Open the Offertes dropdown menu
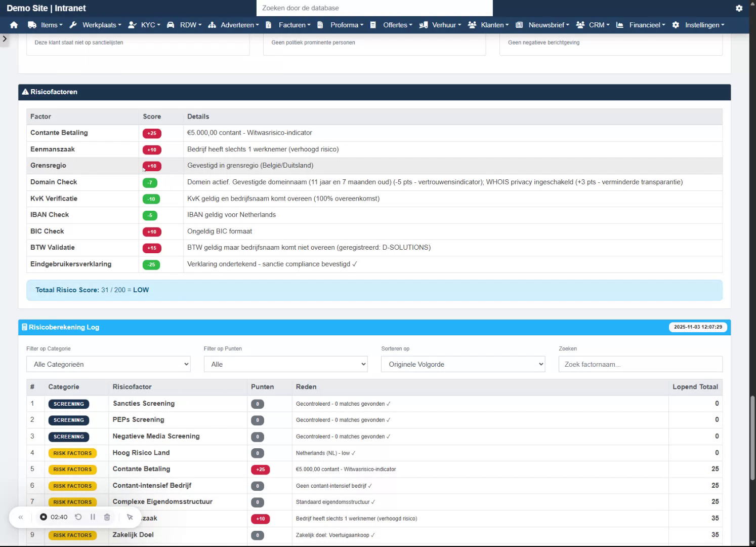Screen dimensions: 756x547 coord(398,25)
